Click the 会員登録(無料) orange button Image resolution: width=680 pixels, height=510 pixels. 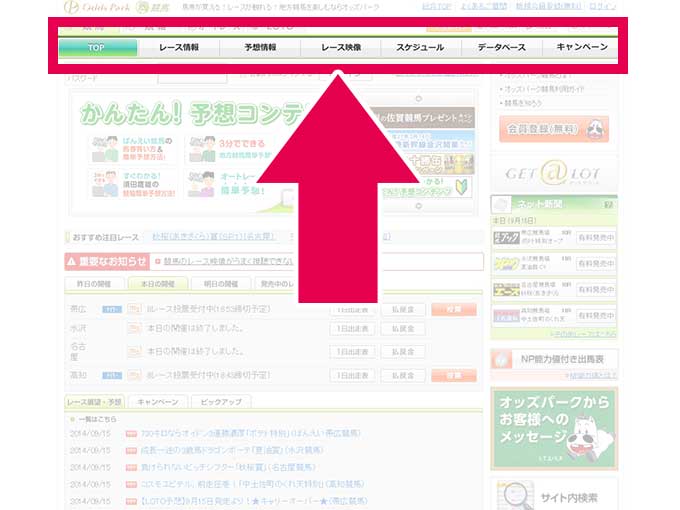tap(554, 129)
